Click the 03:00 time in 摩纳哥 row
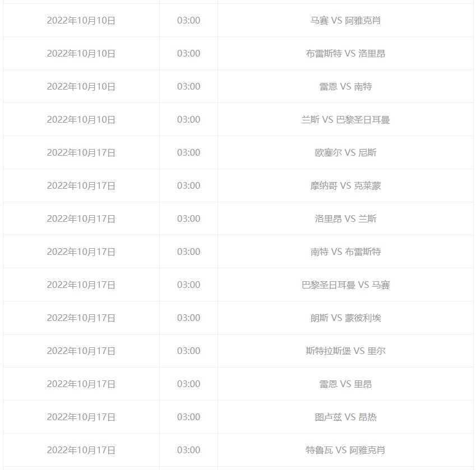This screenshot has width=476, height=470. pos(188,185)
